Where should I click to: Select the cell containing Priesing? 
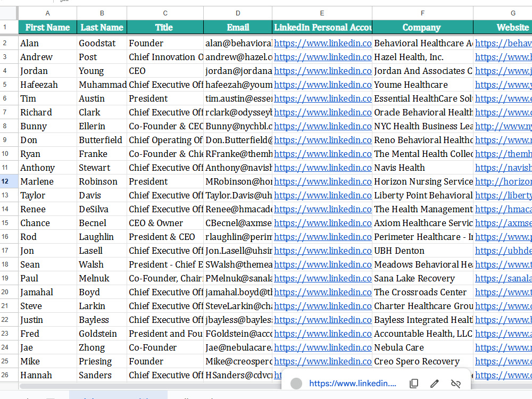click(x=102, y=361)
